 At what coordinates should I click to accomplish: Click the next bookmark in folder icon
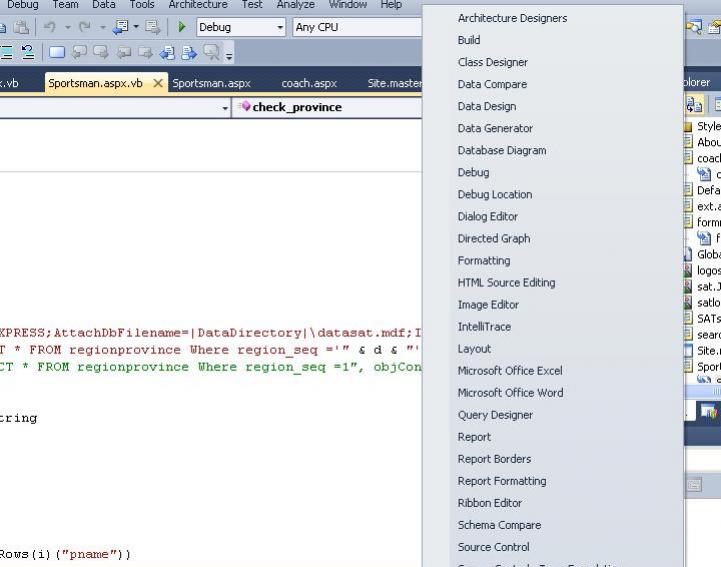(x=145, y=52)
